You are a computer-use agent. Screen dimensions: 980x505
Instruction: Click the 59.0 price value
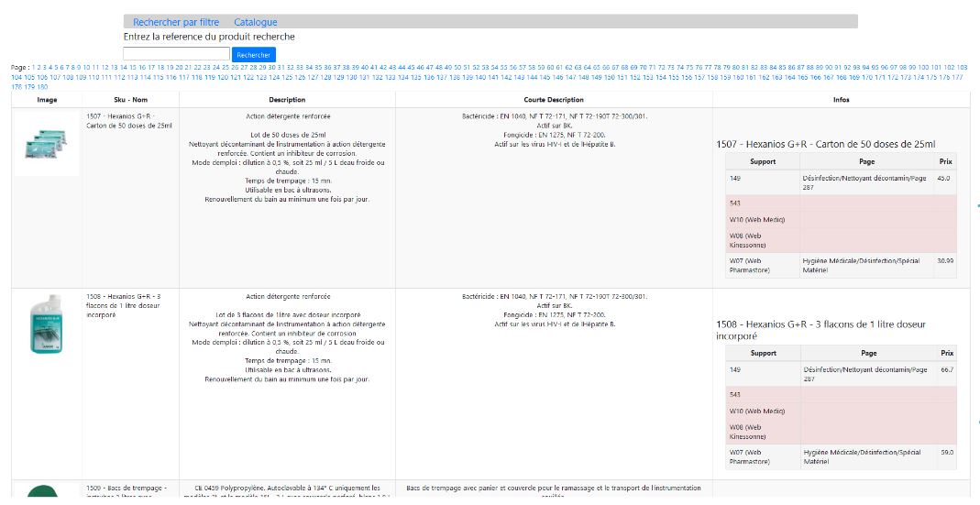click(947, 452)
